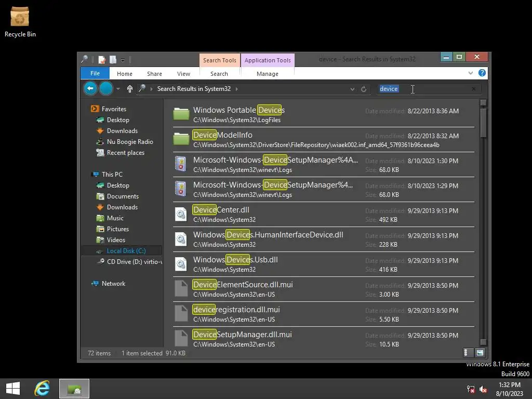Switch to details view in status bar
Screen dimensions: 532x399
(468, 353)
